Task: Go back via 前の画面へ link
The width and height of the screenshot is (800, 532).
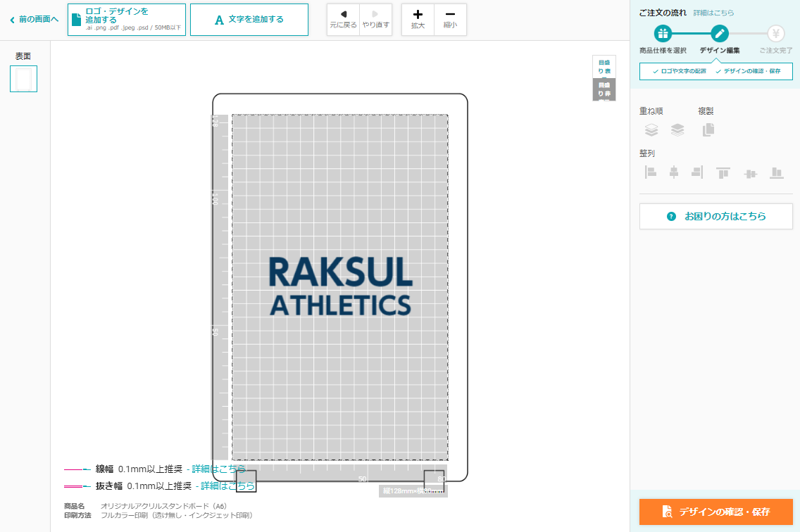Action: [x=35, y=20]
